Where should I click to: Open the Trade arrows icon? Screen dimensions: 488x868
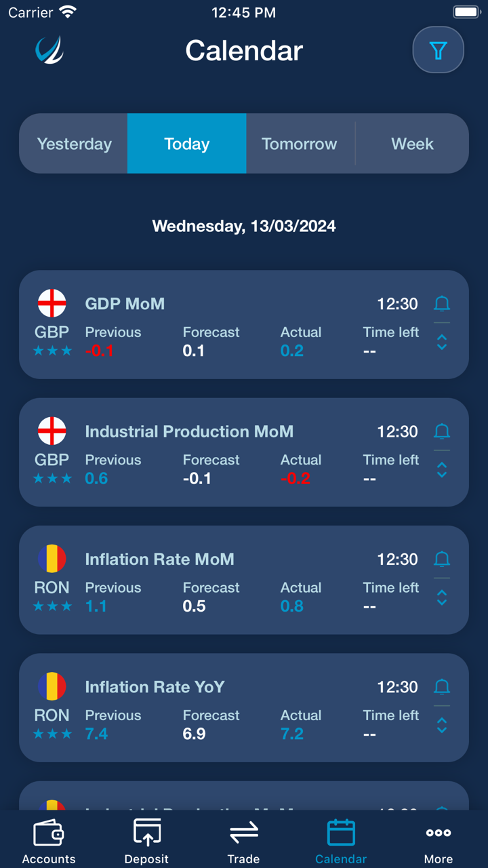pyautogui.click(x=243, y=833)
